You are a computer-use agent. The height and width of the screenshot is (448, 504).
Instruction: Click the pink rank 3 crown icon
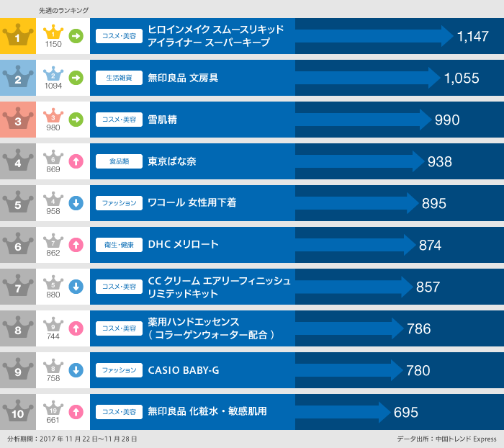tap(17, 120)
